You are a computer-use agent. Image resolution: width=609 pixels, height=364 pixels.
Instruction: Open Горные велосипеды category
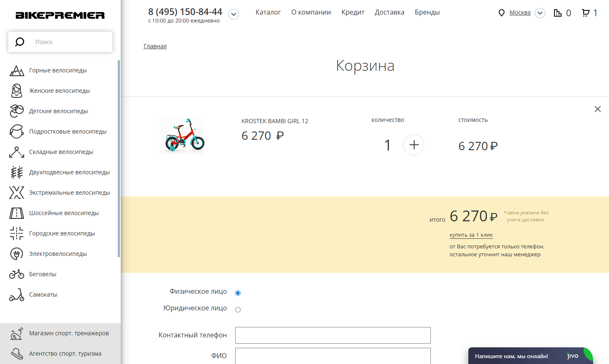(58, 70)
